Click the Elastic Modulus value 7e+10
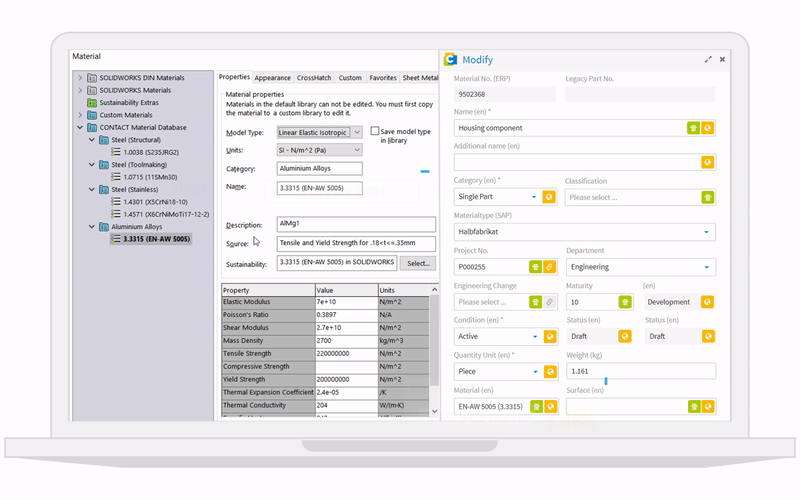800x500 pixels. click(x=346, y=302)
